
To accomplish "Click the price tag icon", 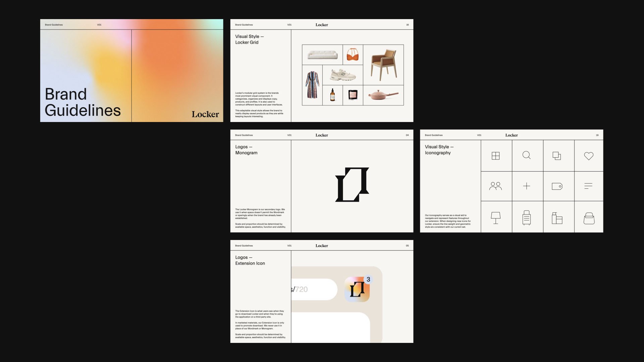I will tap(557, 186).
